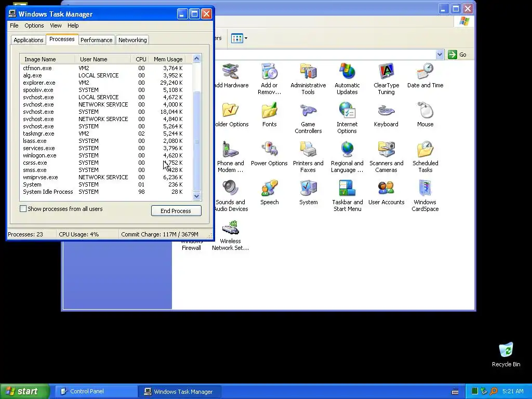Open Wireless Network Setup icon
The image size is (532, 399).
tap(230, 235)
